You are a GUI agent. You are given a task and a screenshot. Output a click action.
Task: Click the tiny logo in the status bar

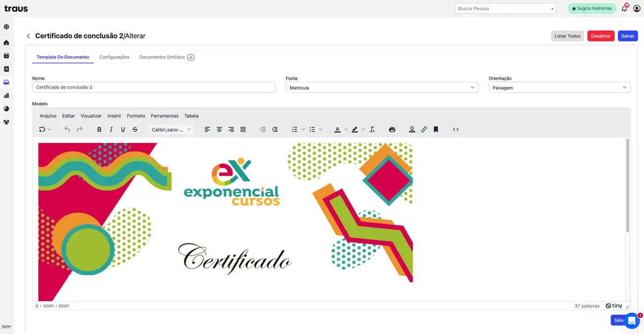(x=614, y=306)
